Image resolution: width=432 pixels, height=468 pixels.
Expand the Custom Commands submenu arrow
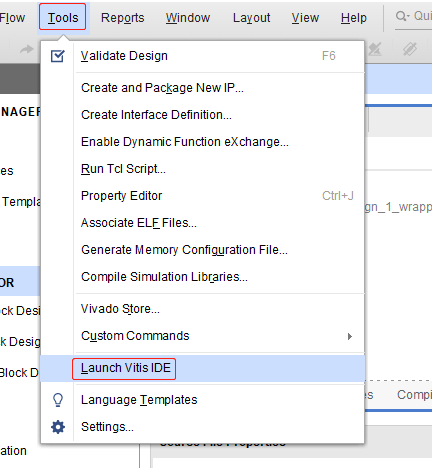tap(350, 336)
